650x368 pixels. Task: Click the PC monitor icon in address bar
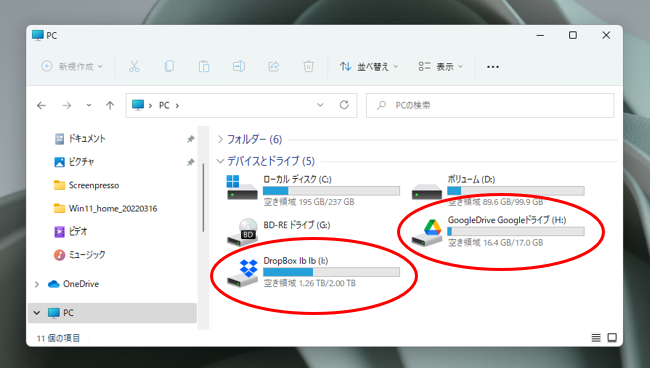tap(138, 105)
